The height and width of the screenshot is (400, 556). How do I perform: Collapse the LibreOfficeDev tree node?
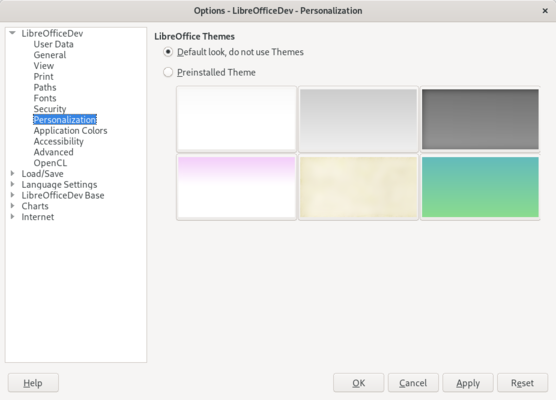click(x=12, y=33)
